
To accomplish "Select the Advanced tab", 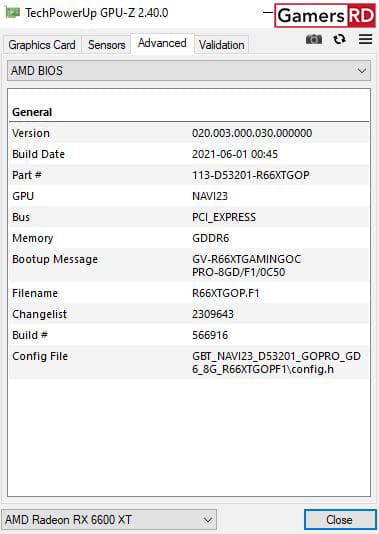I will (162, 43).
